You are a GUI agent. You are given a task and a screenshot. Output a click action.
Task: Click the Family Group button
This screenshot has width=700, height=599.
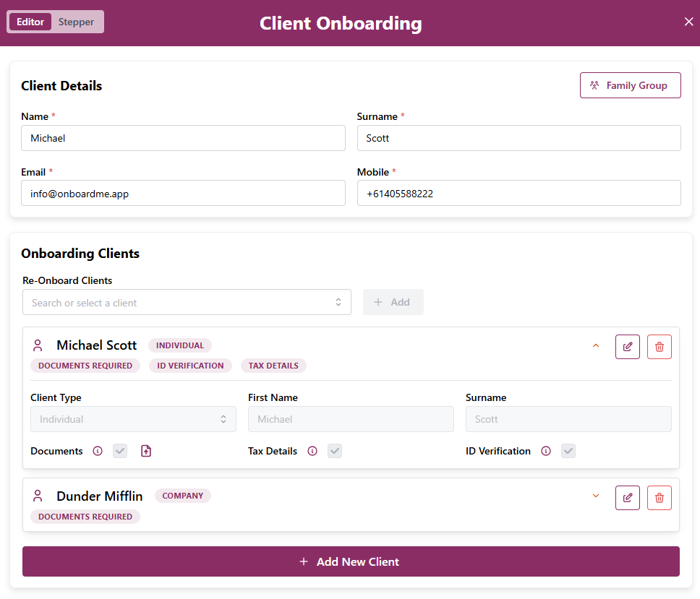(x=630, y=85)
